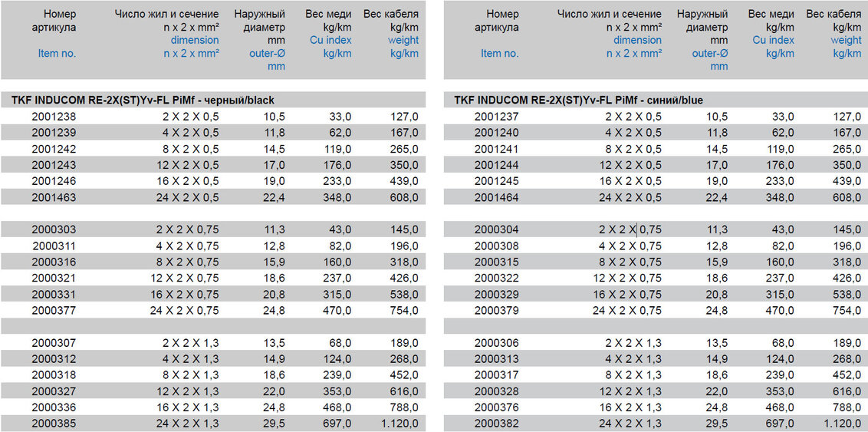Select blue cable item 2000376
868x432 pixels.
pyautogui.click(x=497, y=407)
